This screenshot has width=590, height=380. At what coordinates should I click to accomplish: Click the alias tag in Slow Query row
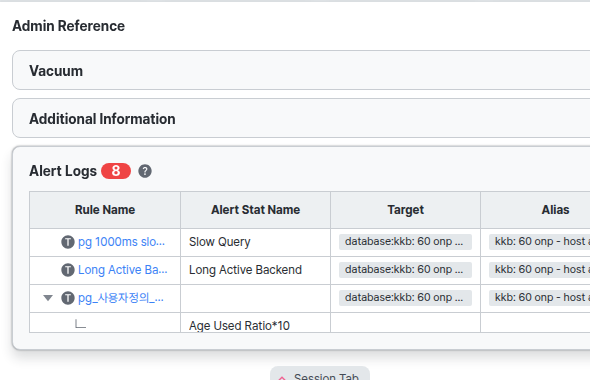coord(540,242)
